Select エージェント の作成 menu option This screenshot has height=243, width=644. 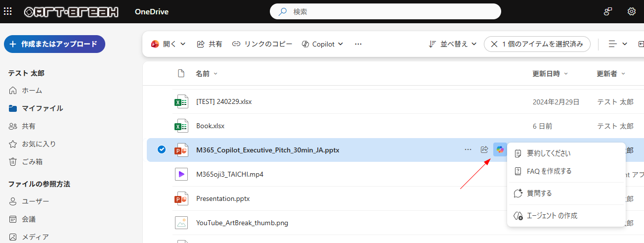[x=552, y=216]
